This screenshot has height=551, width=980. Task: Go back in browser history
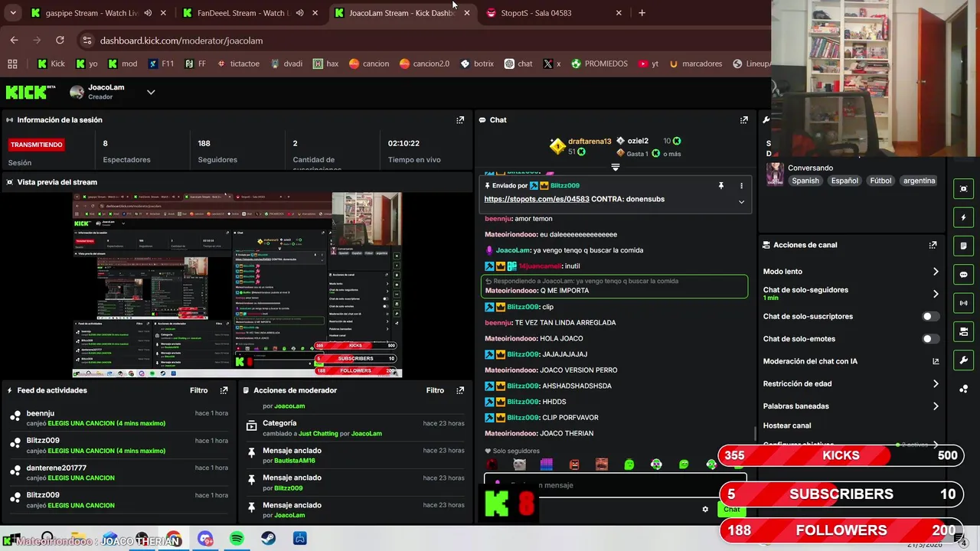coord(14,41)
